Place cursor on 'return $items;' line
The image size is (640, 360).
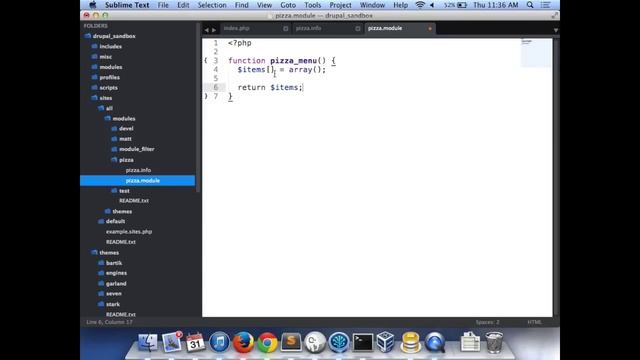click(270, 87)
